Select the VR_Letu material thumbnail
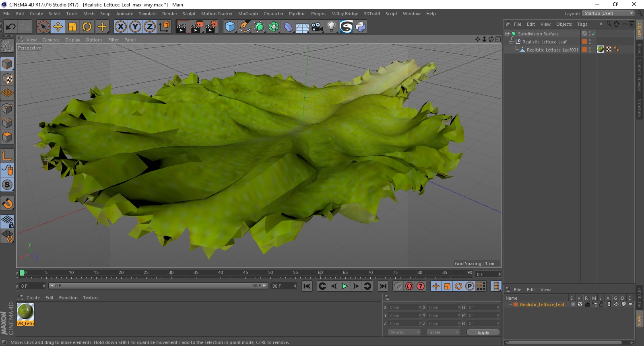The height and width of the screenshot is (346, 644). tap(26, 312)
